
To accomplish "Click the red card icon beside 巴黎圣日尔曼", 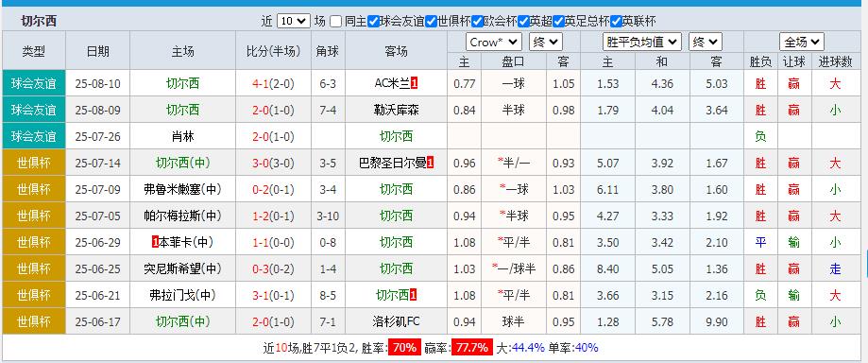I will (x=430, y=163).
